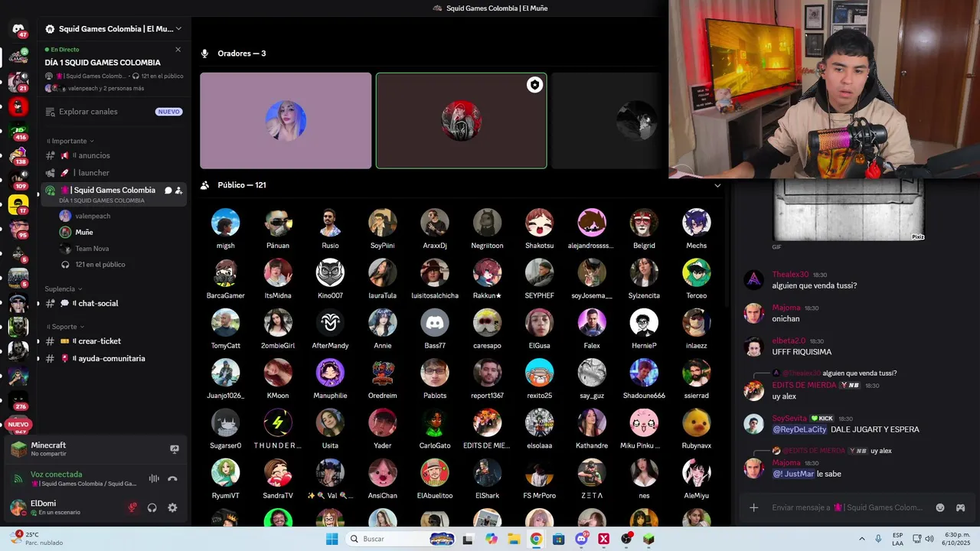Viewport: 980px width, 551px height.
Task: Open the red server icon below badge 21
Action: [18, 106]
